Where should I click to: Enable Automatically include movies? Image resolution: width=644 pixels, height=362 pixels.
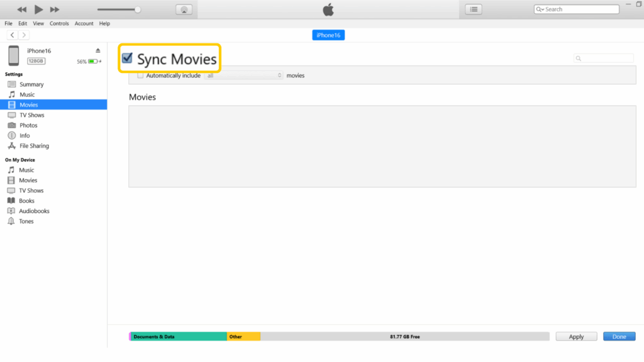pos(140,75)
